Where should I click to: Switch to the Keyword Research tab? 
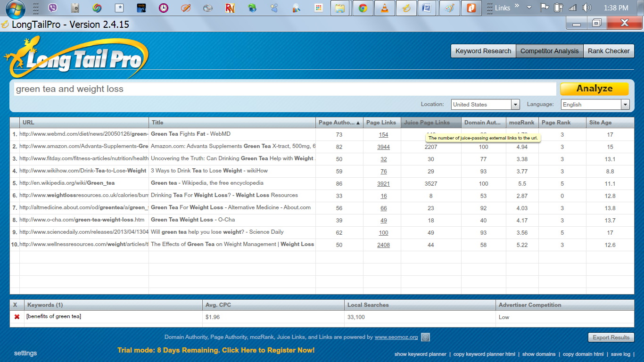(483, 51)
